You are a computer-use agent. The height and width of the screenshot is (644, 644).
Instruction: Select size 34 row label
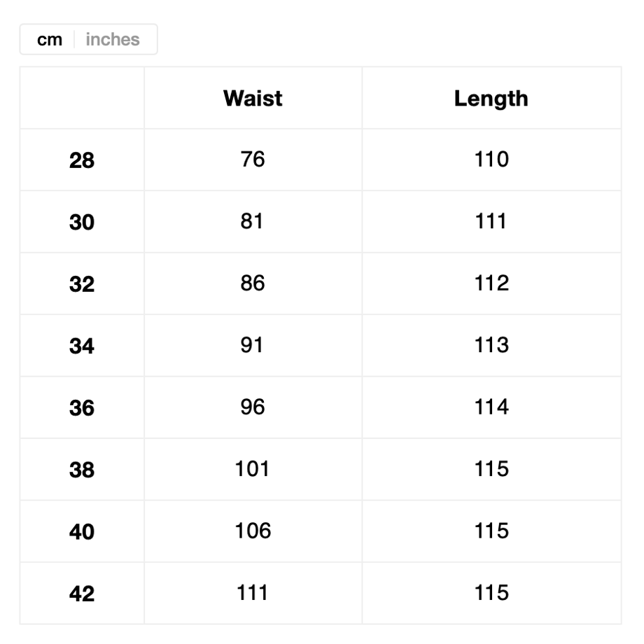(82, 345)
